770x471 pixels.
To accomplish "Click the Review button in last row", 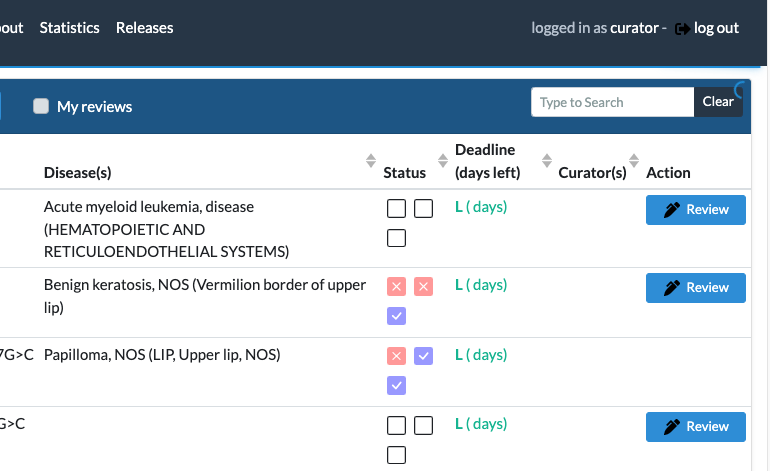I will coord(696,427).
